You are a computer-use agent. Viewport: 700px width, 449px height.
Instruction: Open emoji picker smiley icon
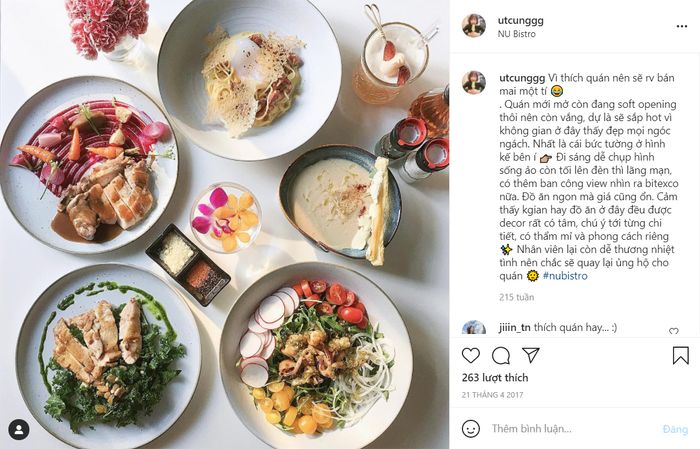pos(471,428)
